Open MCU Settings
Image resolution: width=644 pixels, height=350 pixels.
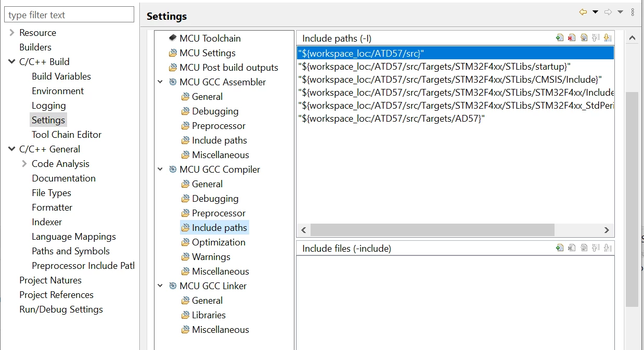(208, 53)
